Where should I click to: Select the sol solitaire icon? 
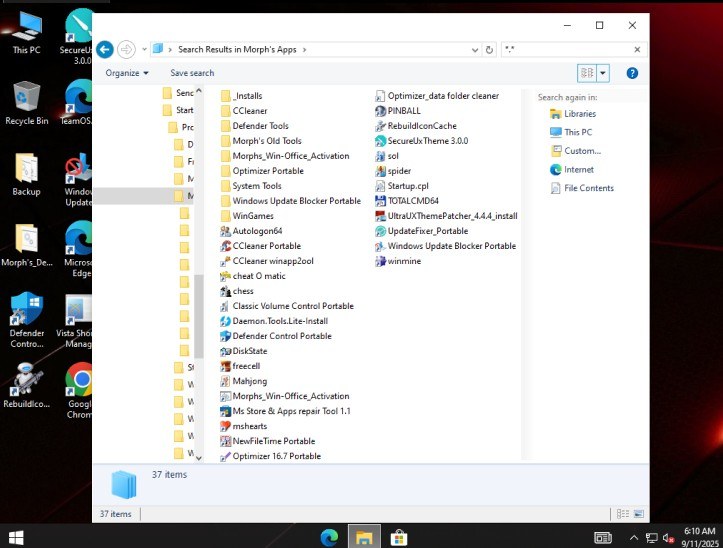(x=380, y=156)
